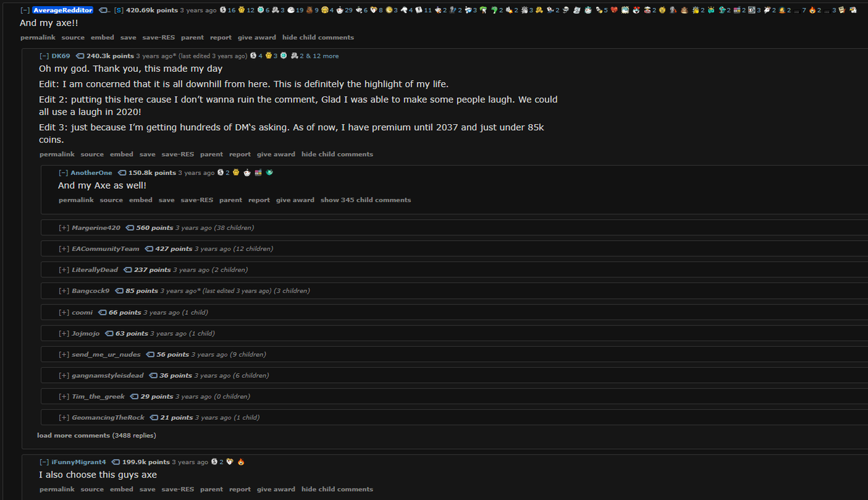Show 345 child comments under AnotherOne
Screen dimensions: 868x500
(x=366, y=200)
